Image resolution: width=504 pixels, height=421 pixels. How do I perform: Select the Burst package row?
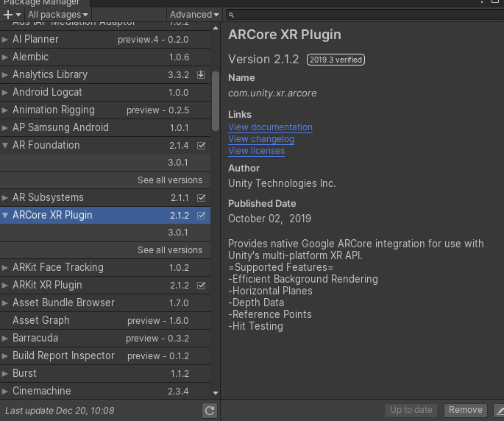coord(105,374)
